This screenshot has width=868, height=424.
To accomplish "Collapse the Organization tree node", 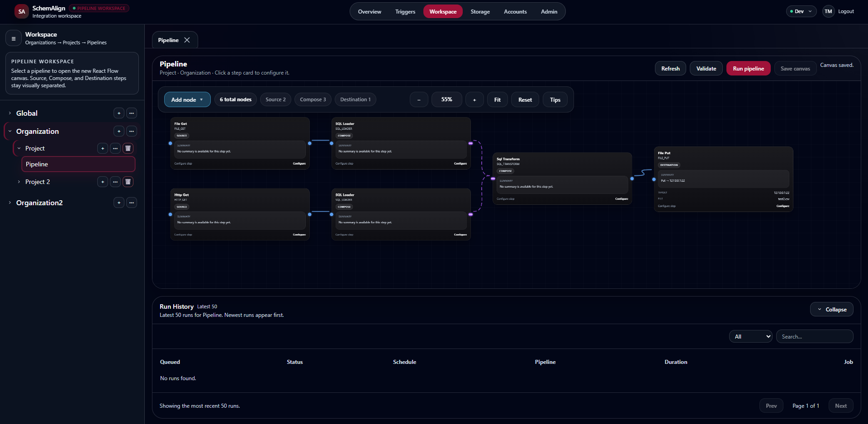I will coord(9,131).
